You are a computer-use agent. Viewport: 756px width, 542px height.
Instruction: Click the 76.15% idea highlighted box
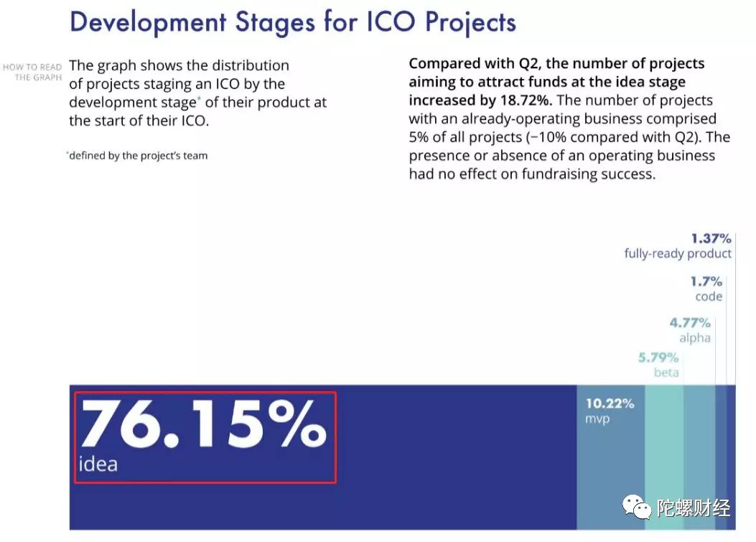[205, 437]
